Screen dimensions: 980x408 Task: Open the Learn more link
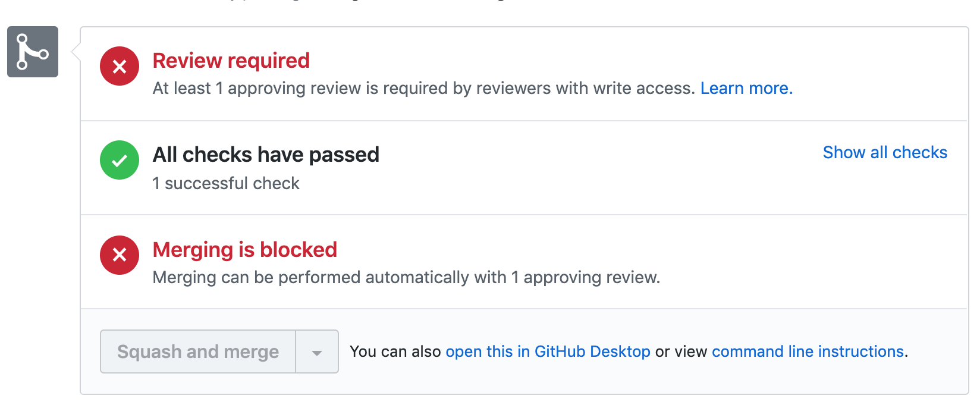click(x=746, y=88)
